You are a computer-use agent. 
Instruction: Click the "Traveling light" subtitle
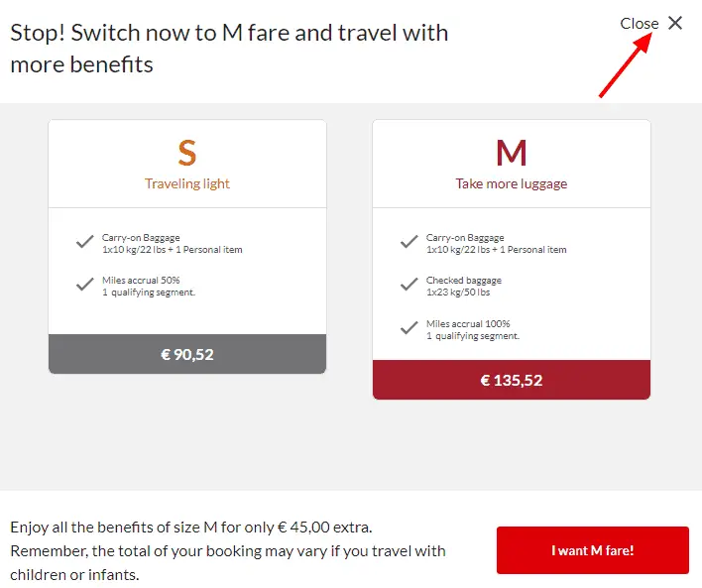tap(187, 183)
